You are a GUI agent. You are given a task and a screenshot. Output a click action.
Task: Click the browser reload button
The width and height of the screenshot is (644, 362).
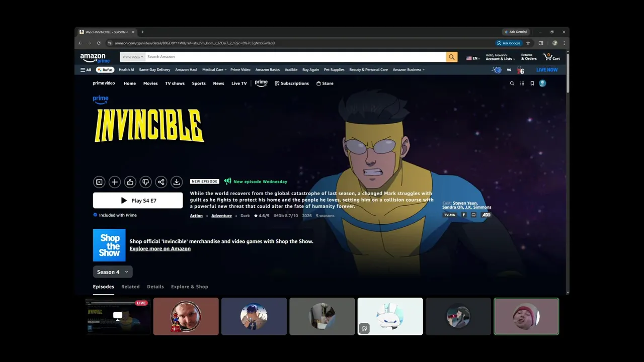pos(99,43)
